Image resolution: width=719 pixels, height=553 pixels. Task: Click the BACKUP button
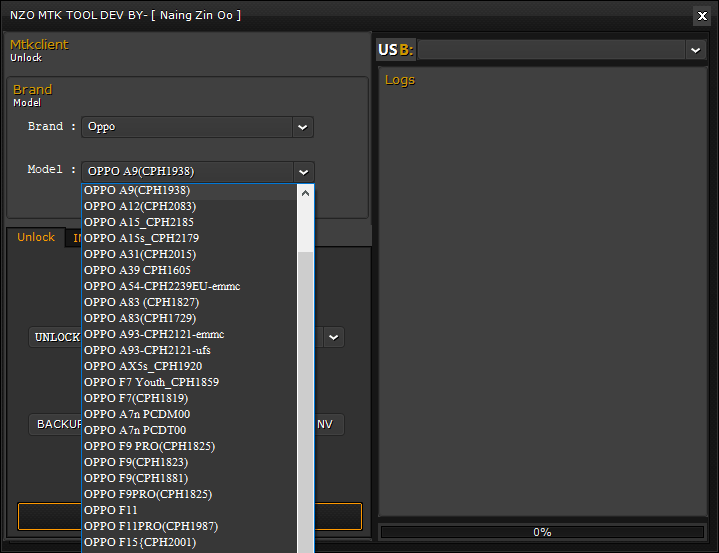click(x=55, y=424)
